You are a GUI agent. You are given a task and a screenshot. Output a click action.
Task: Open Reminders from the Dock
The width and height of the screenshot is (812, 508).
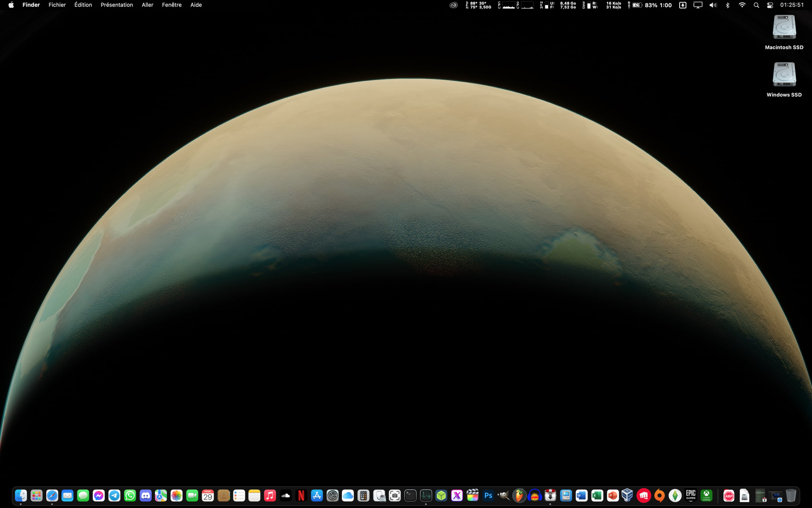(239, 495)
